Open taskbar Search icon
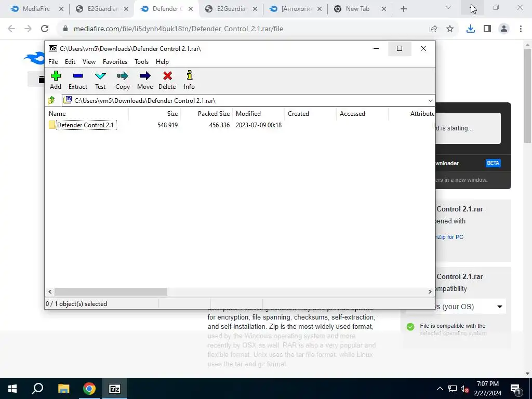 click(37, 389)
